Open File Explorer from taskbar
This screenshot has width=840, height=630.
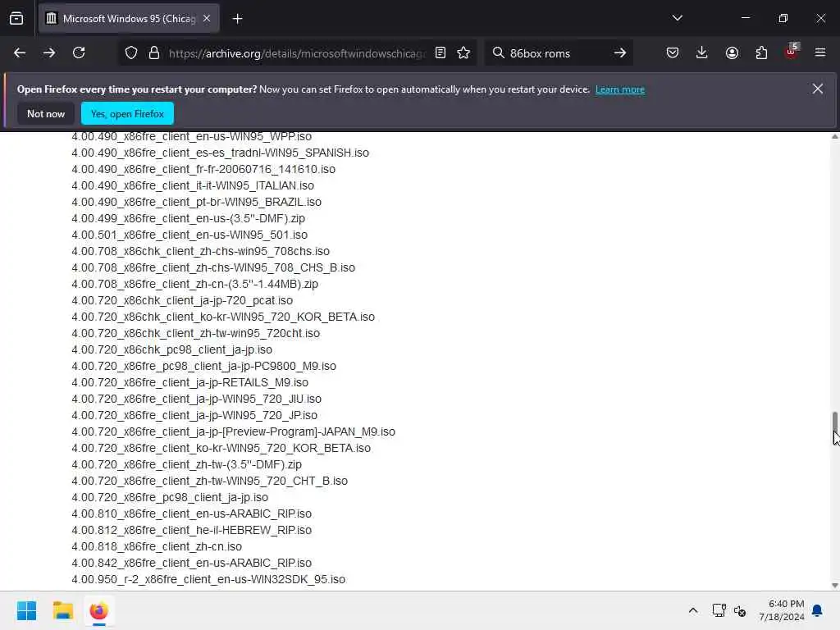coord(62,610)
